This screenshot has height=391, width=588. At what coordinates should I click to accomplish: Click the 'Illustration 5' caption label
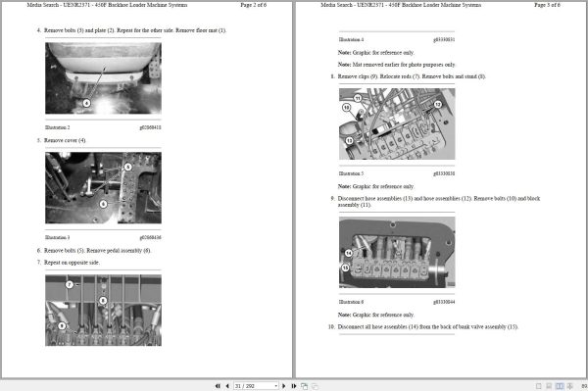(351, 173)
